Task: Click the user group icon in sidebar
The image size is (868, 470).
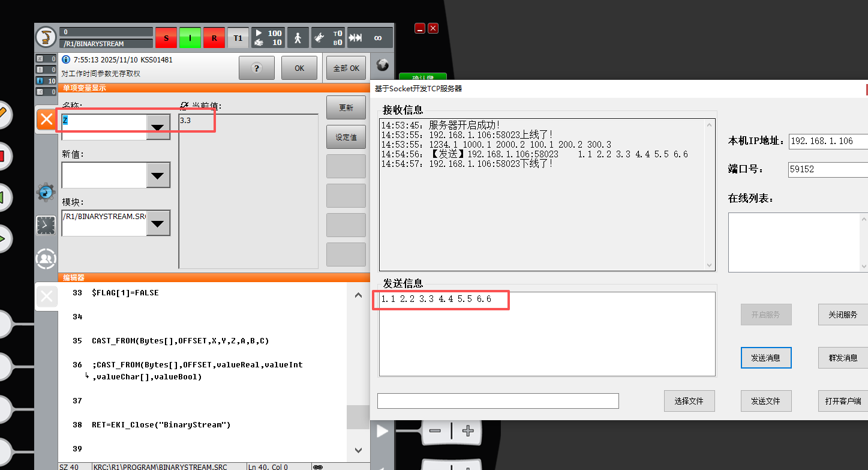Action: coord(46,259)
